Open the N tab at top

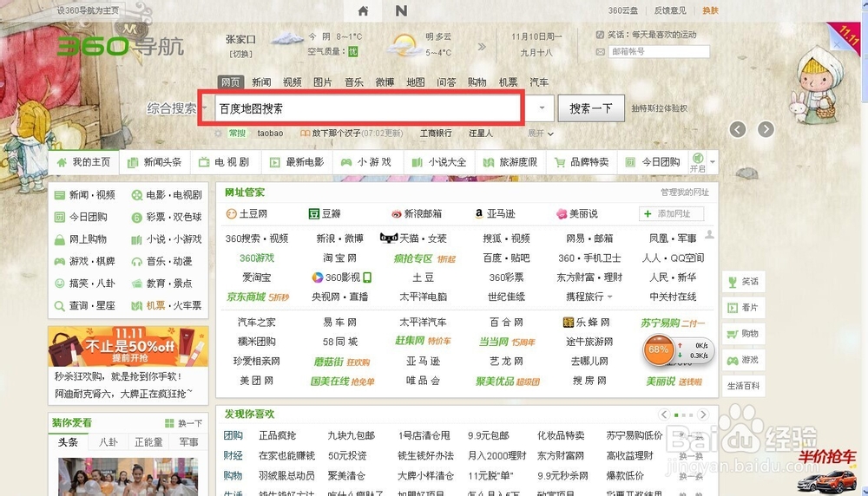(x=401, y=10)
